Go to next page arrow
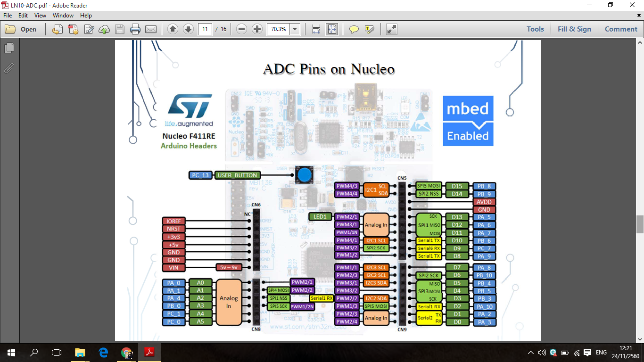The width and height of the screenshot is (644, 362). (x=188, y=29)
